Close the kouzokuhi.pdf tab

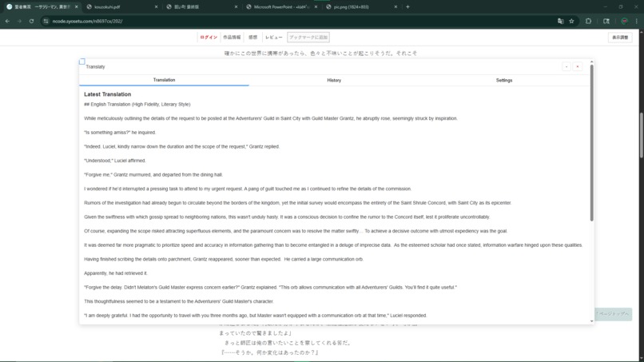[x=156, y=7]
